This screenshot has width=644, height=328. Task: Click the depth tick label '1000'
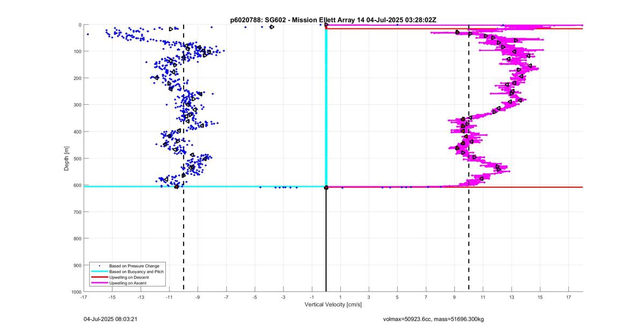point(76,291)
